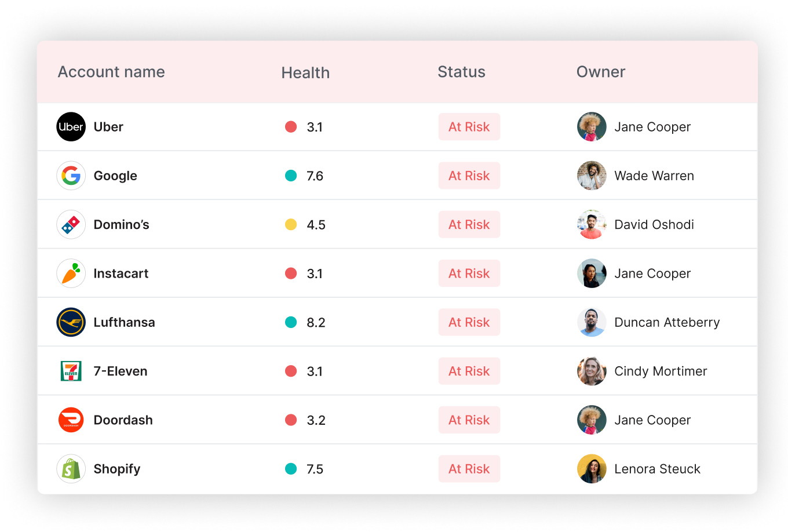Click the Instacart carrot logo
This screenshot has height=532, width=788.
coord(71,274)
